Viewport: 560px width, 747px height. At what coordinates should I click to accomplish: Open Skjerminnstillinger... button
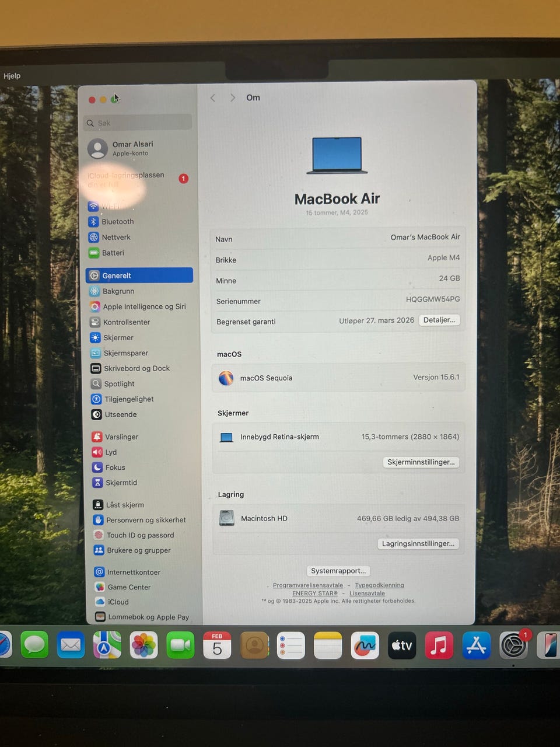click(421, 462)
